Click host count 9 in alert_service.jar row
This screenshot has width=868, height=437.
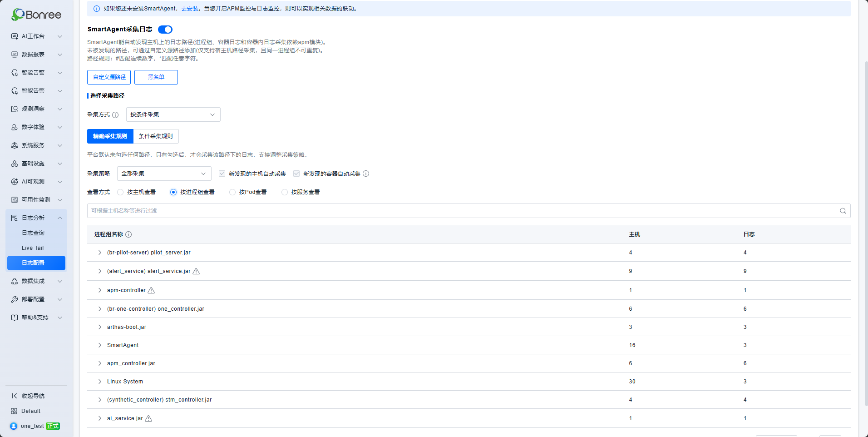click(631, 271)
